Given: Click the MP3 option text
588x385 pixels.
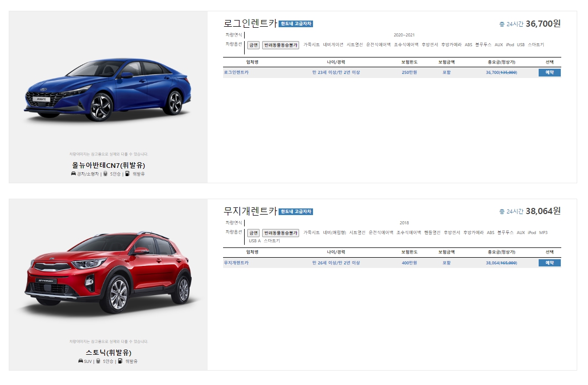Looking at the screenshot, I should click(x=543, y=233).
